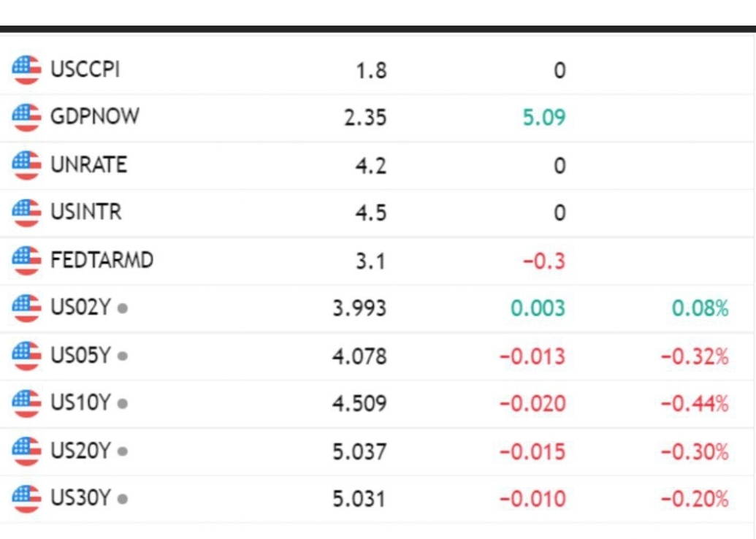Select the USCCPI symbol name
Viewport: 756px width, 539px height.
click(85, 70)
